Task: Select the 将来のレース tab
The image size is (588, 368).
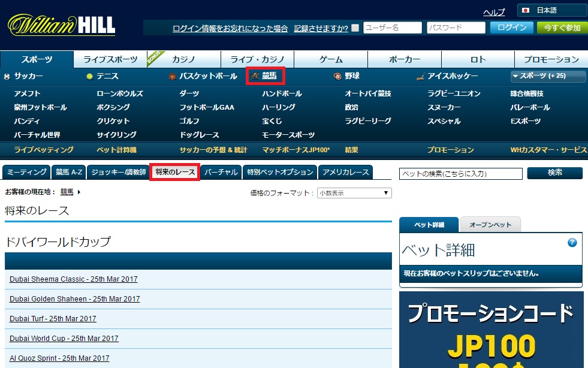Action: [175, 172]
